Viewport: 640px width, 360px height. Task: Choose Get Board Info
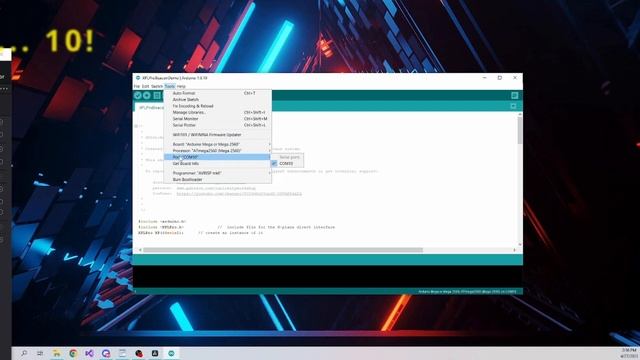(x=217, y=163)
